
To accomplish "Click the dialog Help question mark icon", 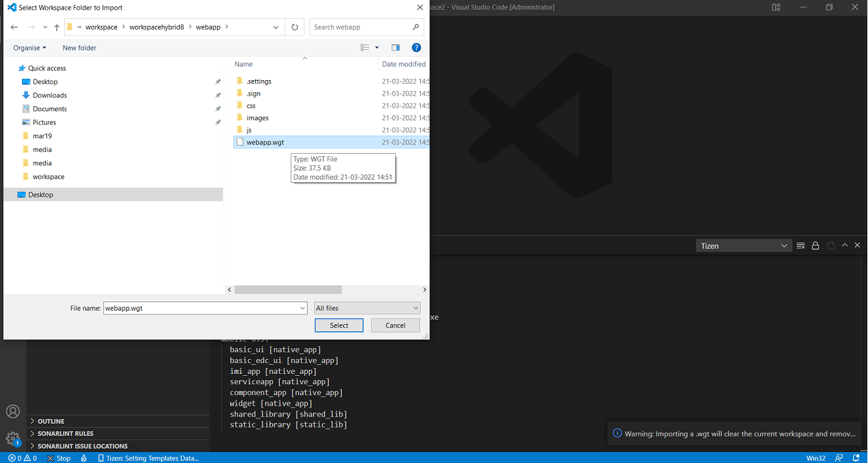I will [416, 48].
